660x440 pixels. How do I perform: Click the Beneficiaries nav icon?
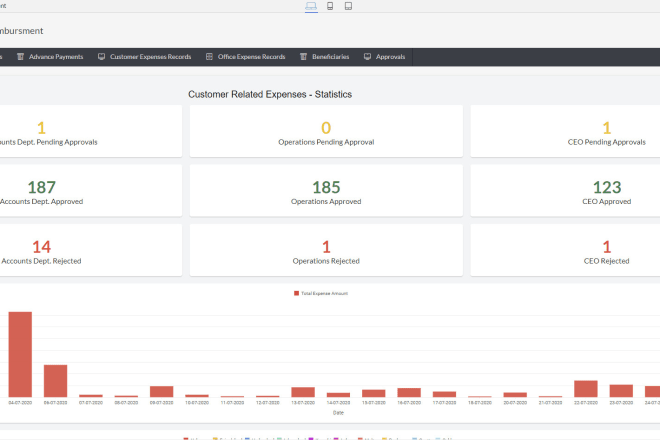point(303,57)
